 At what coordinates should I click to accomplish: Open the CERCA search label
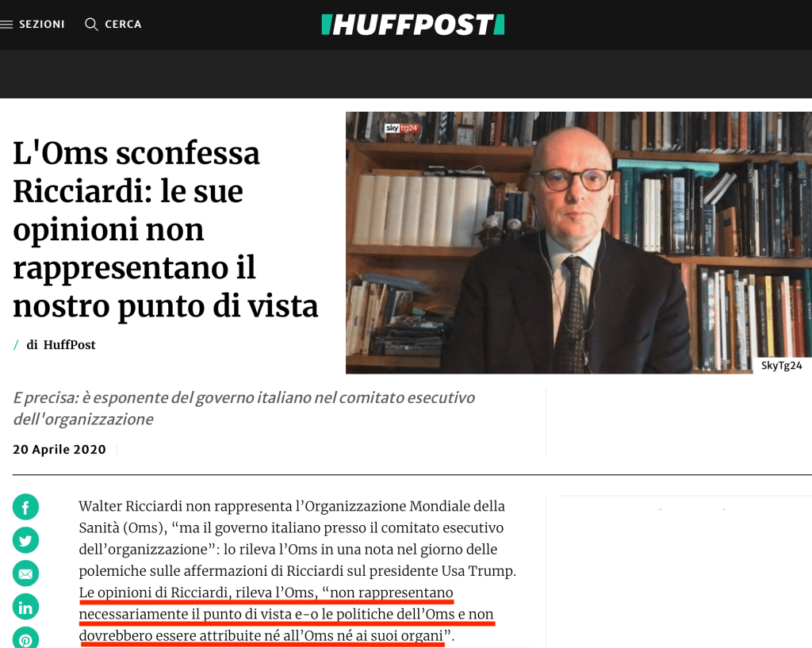(x=123, y=25)
